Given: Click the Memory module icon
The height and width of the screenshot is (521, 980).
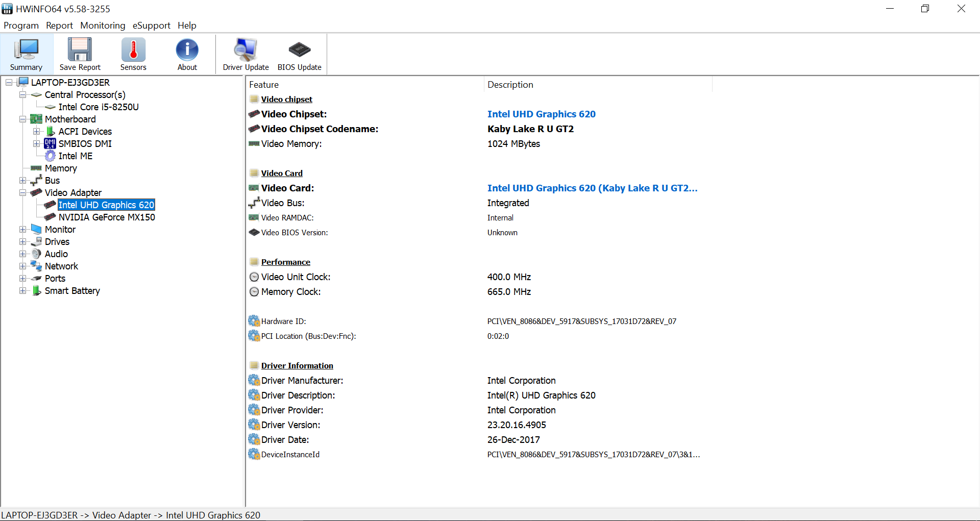Looking at the screenshot, I should (x=36, y=168).
